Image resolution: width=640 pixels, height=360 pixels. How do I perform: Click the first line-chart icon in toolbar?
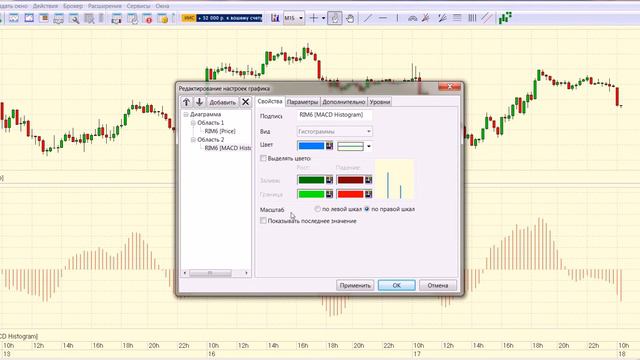13,18
